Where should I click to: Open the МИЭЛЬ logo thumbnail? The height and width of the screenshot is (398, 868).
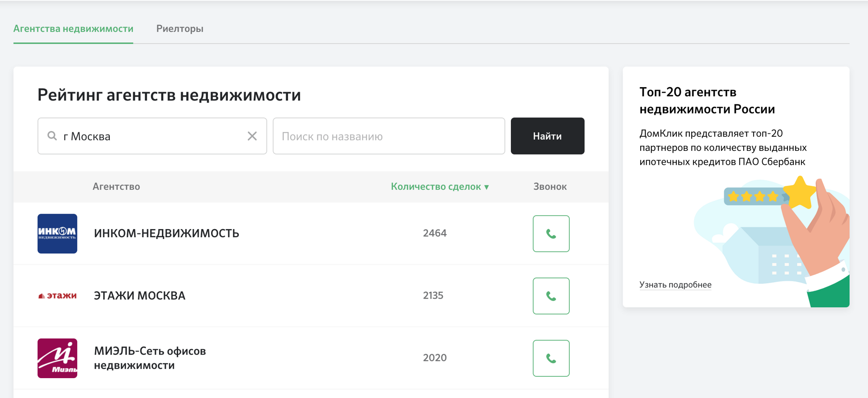click(57, 358)
